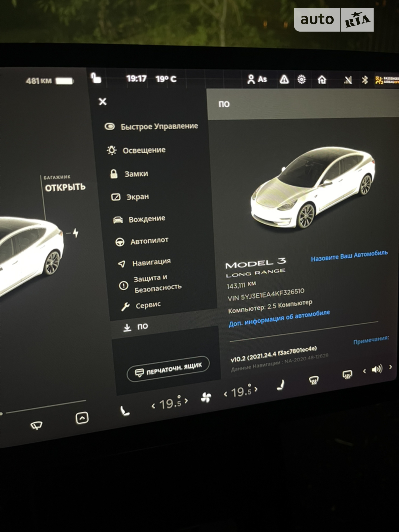Viewport: 399px width, 532px height.
Task: Toggle rear window defrost icon
Action: pos(347,375)
